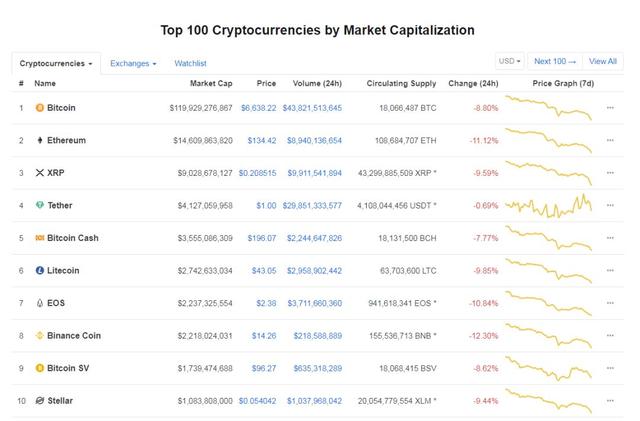Open the Bitcoin Cash name link
Image resolution: width=640 pixels, height=421 pixels.
pyautogui.click(x=73, y=238)
